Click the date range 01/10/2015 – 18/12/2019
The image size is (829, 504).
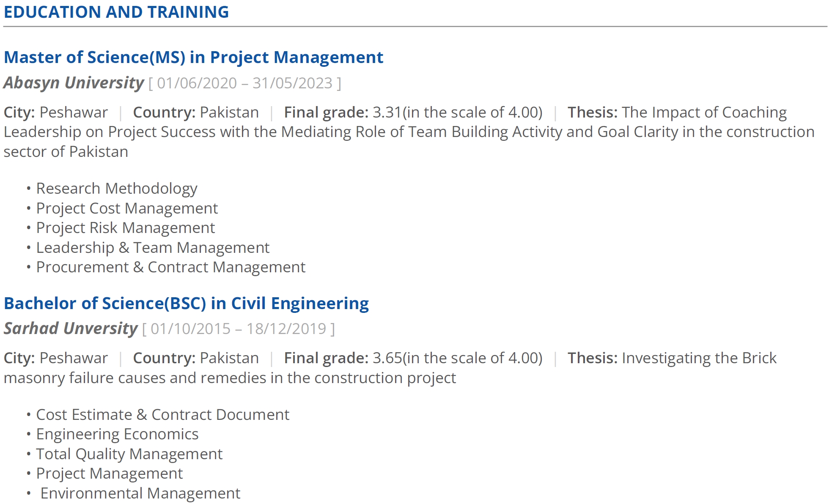[239, 329]
